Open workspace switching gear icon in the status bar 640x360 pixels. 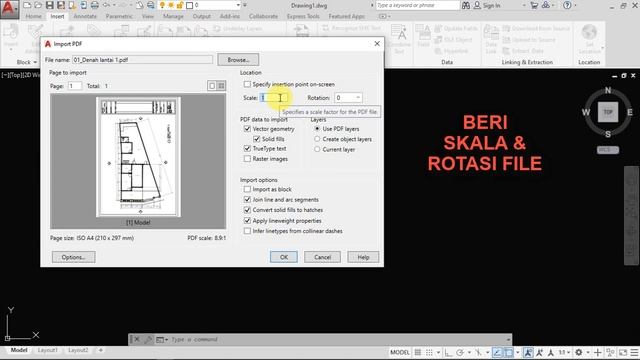tap(578, 352)
